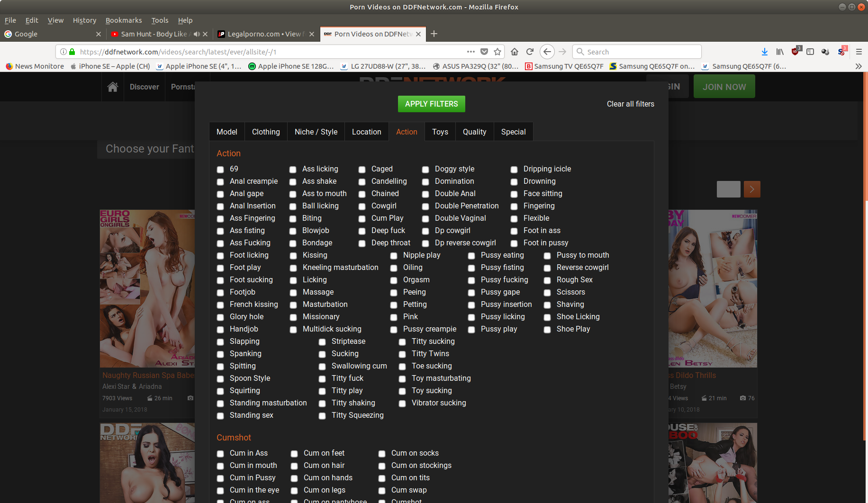Switch to the Quality filter tab

click(474, 132)
